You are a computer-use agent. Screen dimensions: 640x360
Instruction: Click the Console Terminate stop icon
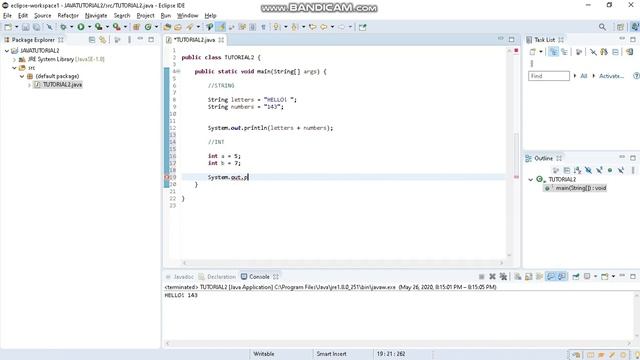[482, 277]
